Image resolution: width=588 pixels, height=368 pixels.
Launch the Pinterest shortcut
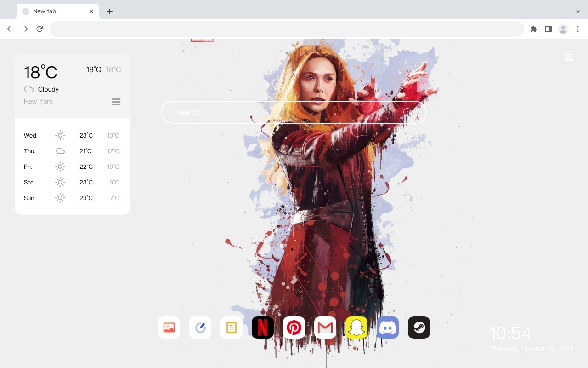click(294, 328)
